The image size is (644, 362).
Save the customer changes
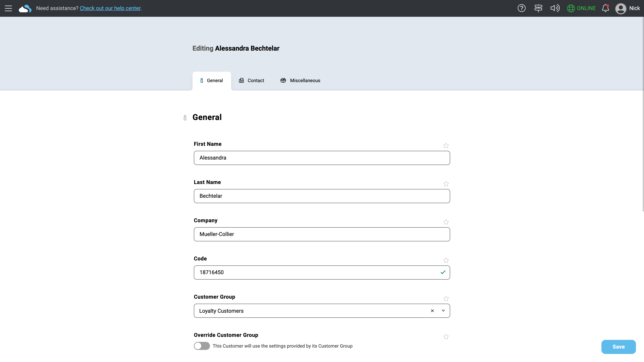click(619, 347)
